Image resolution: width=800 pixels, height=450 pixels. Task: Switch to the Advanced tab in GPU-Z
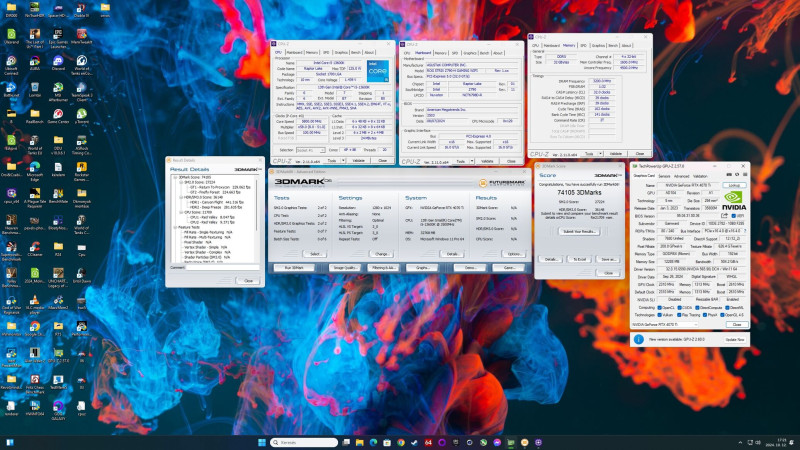tap(682, 176)
